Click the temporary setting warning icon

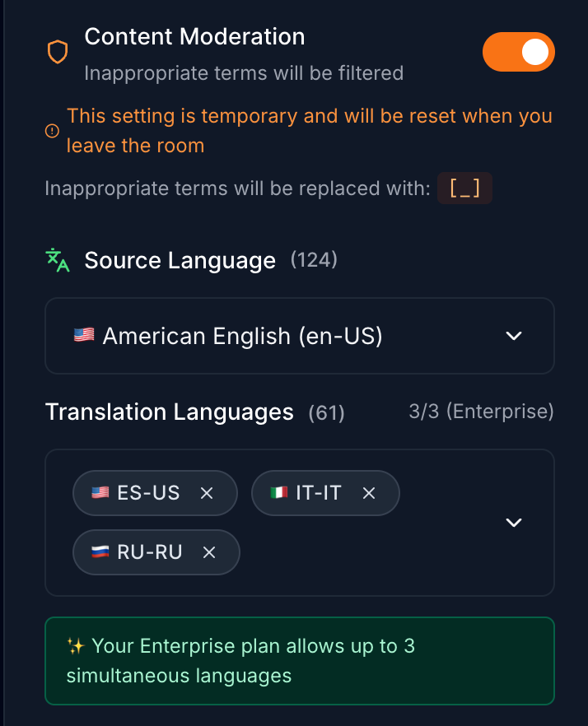click(x=52, y=131)
